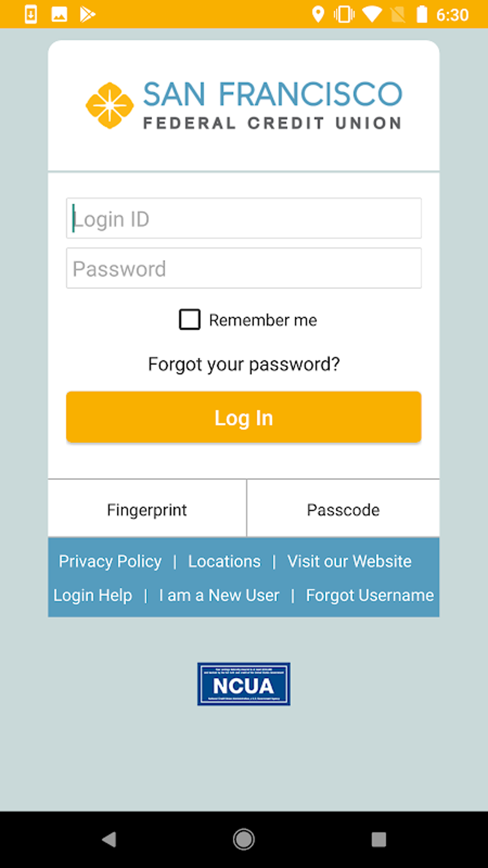Image resolution: width=488 pixels, height=868 pixels.
Task: Select I am a New User
Action: (x=219, y=595)
